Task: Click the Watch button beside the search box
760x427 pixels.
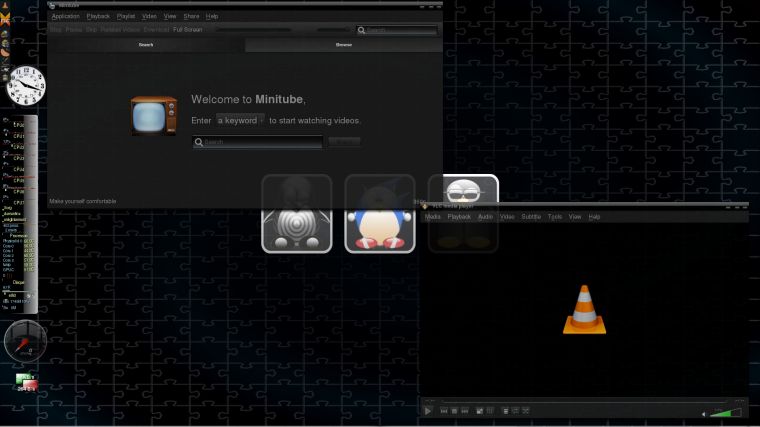Action: 344,142
